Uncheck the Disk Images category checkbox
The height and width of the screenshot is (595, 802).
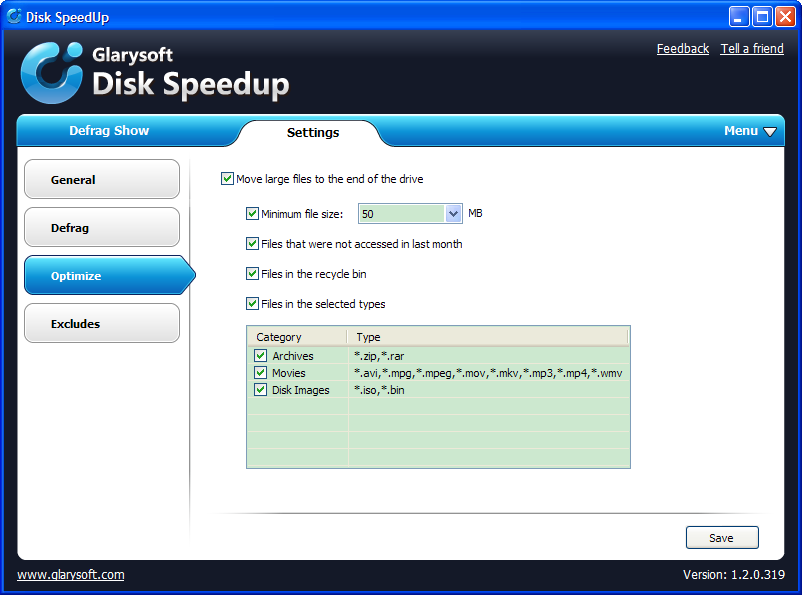pyautogui.click(x=261, y=390)
